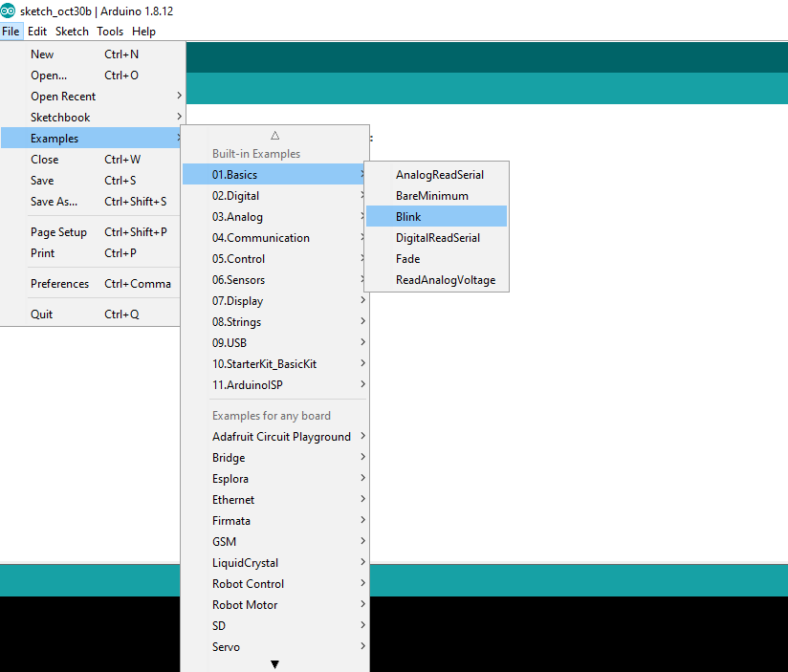Choose New from the File menu
The image size is (788, 672).
(91, 54)
